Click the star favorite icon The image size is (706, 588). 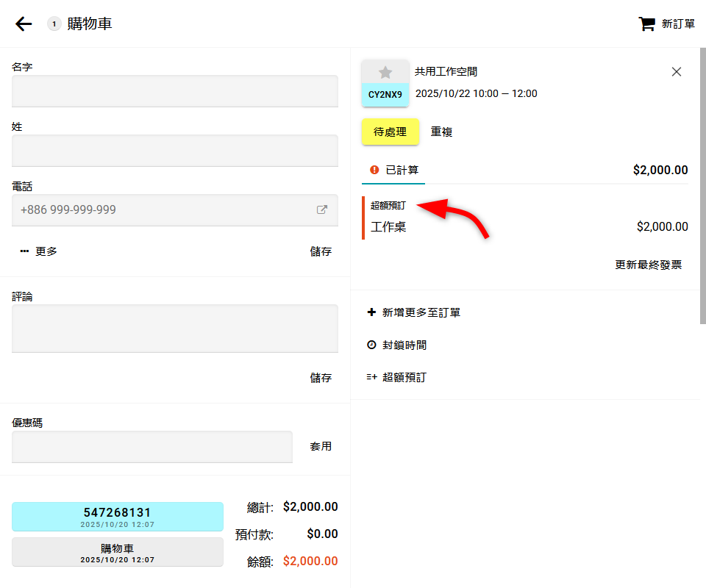coord(385,72)
